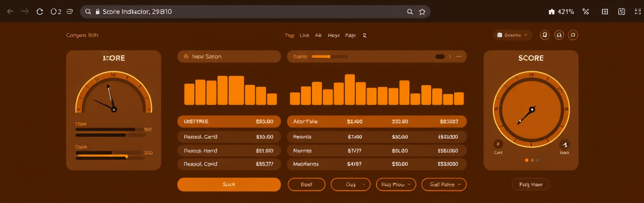
Task: Click the browser forward arrow
Action: [24, 12]
